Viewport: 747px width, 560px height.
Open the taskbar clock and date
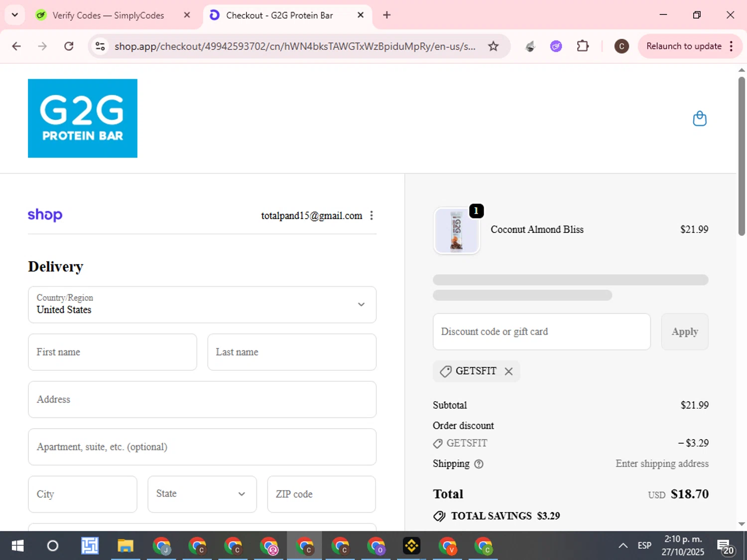683,546
